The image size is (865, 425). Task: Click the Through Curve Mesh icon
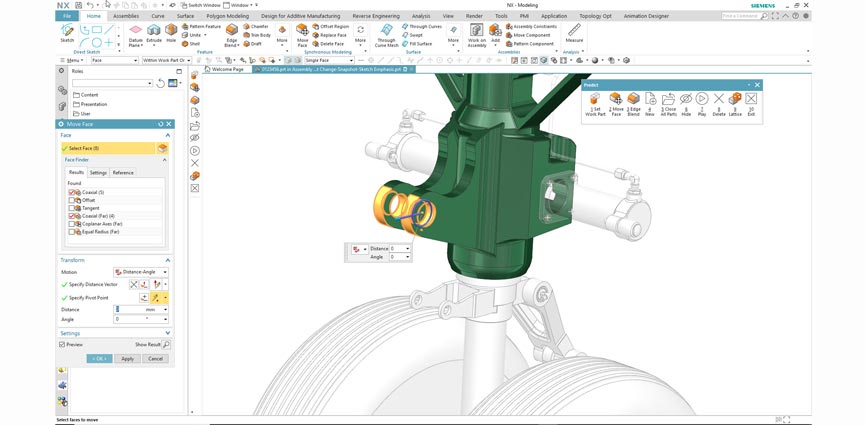[385, 32]
